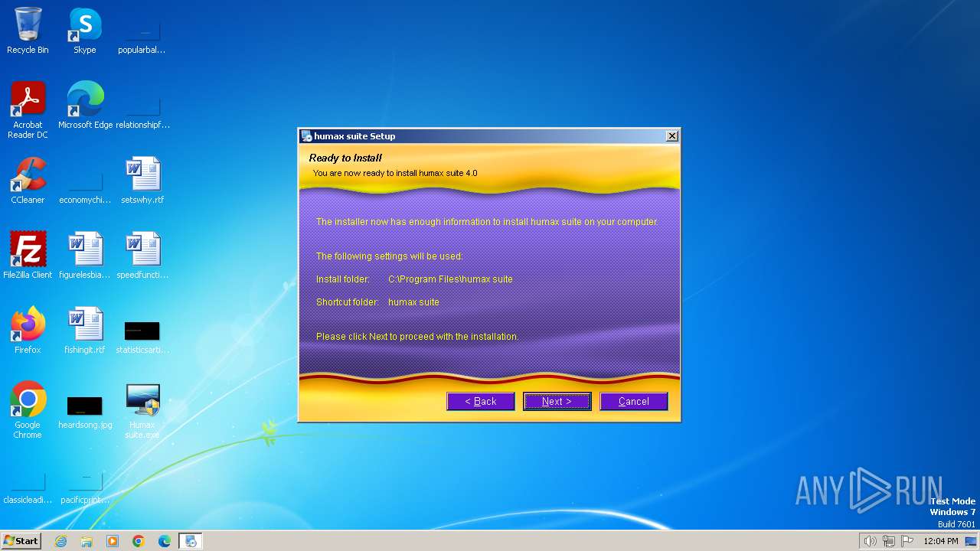
Task: Launch Skype from desktop
Action: click(x=85, y=31)
